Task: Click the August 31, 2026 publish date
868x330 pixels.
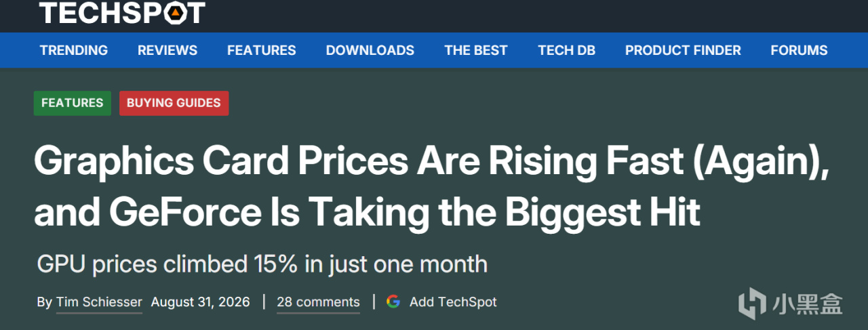Action: coord(200,302)
